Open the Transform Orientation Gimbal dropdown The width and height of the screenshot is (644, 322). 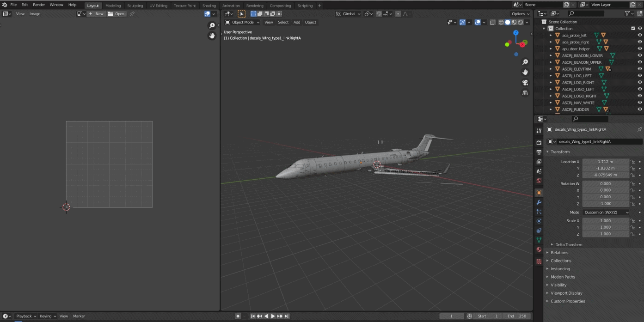(x=348, y=14)
